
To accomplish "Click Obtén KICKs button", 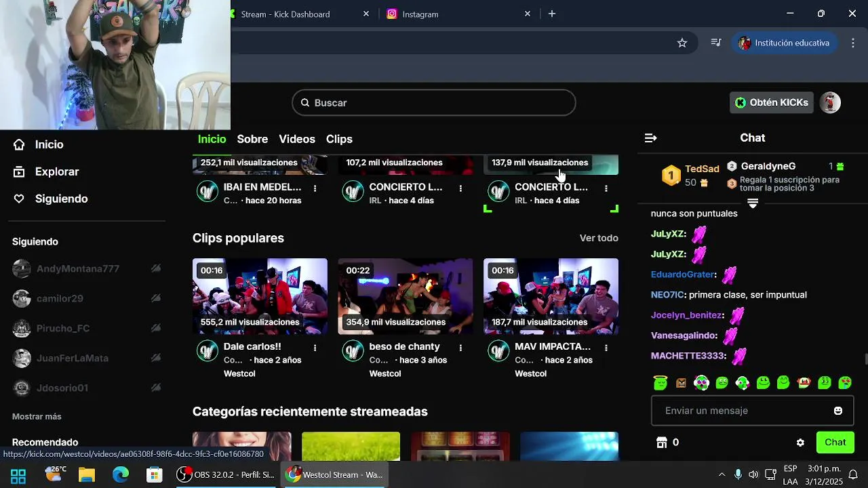I will pyautogui.click(x=772, y=102).
